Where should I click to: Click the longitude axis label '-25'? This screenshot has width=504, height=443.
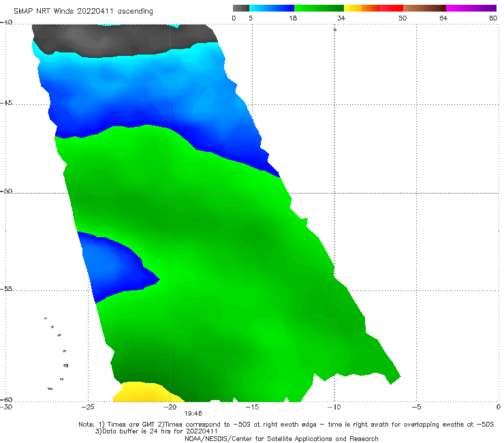(88, 407)
